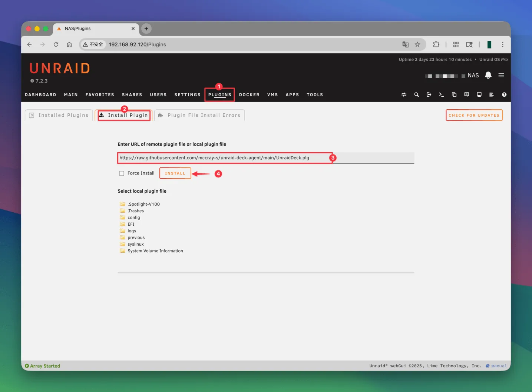Click the logout icon in Unraid toolbar
532x392 pixels.
(x=429, y=95)
